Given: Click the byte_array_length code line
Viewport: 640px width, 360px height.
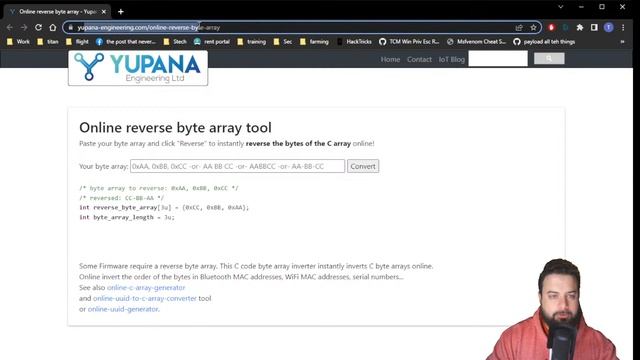Looking at the screenshot, I should 127,217.
